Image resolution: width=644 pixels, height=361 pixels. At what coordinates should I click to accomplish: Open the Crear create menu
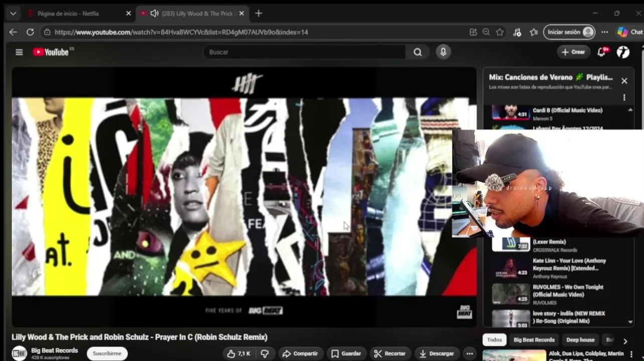(x=573, y=52)
